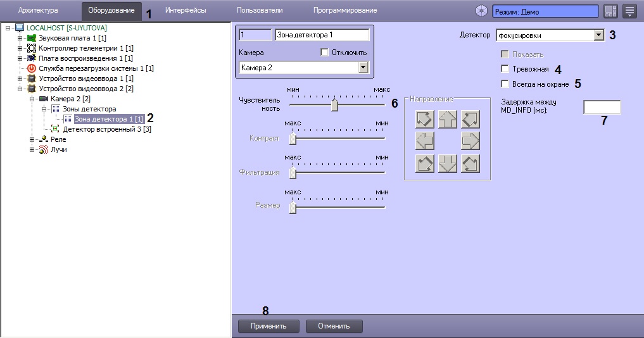The height and width of the screenshot is (338, 644).
Task: Click the grid layout icon in top bar
Action: [610, 11]
